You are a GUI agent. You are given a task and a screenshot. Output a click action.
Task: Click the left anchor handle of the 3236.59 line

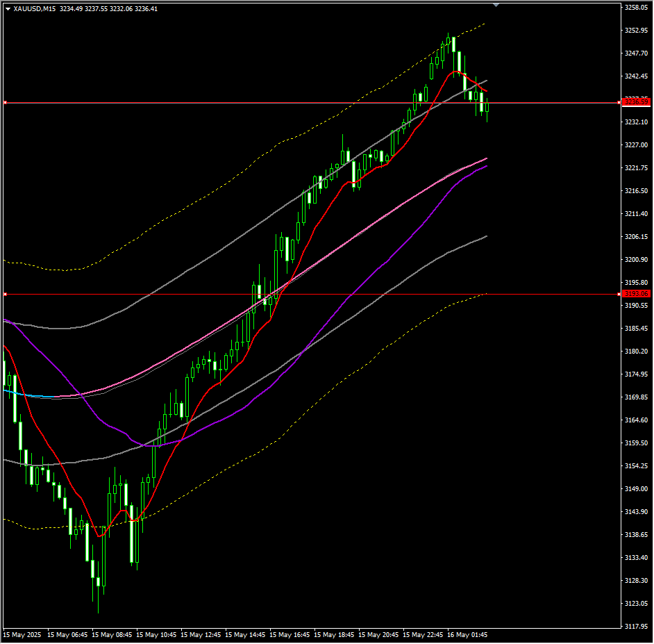(x=5, y=102)
